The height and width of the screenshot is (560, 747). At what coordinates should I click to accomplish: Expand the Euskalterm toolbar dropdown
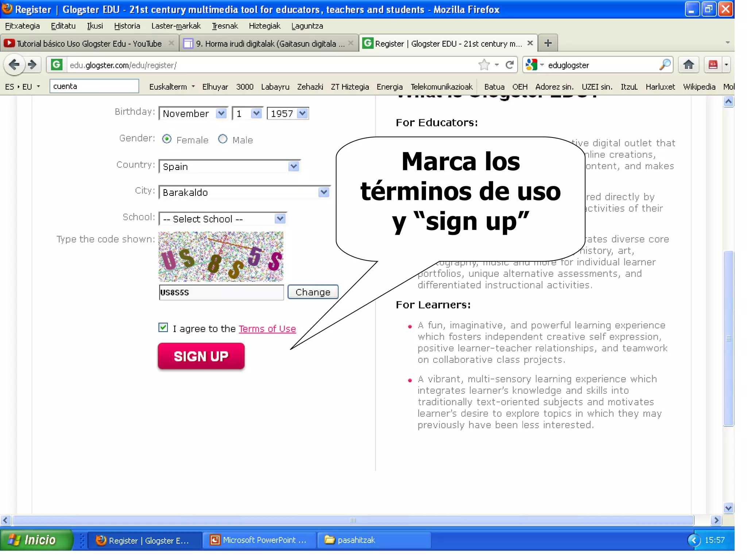pos(193,86)
